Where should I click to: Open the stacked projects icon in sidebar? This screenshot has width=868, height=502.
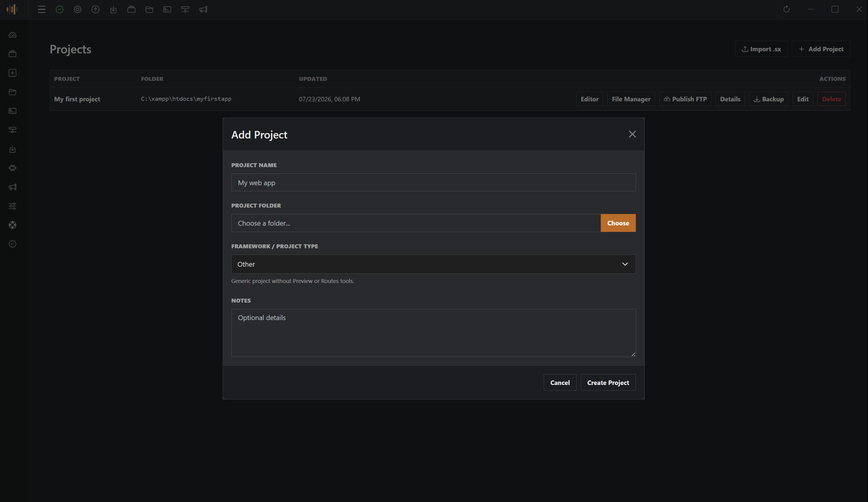[12, 54]
